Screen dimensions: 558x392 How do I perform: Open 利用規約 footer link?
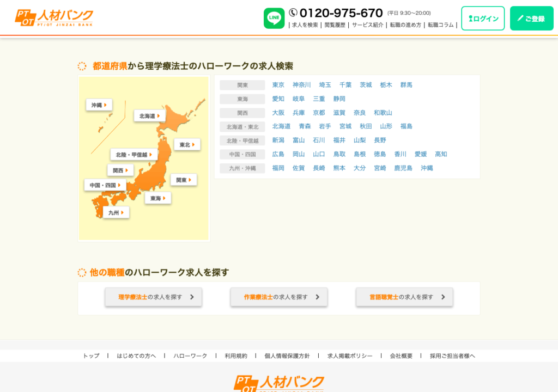point(235,356)
